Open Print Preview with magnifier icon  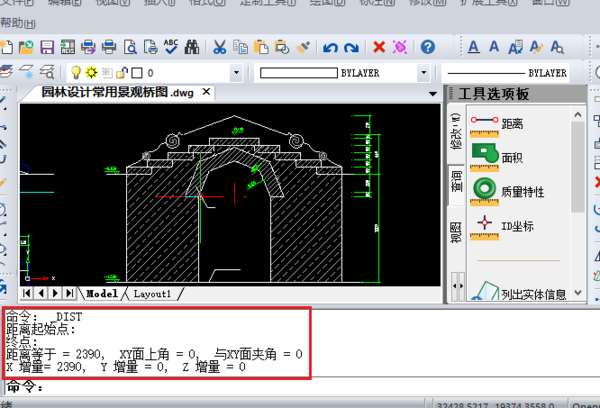130,47
